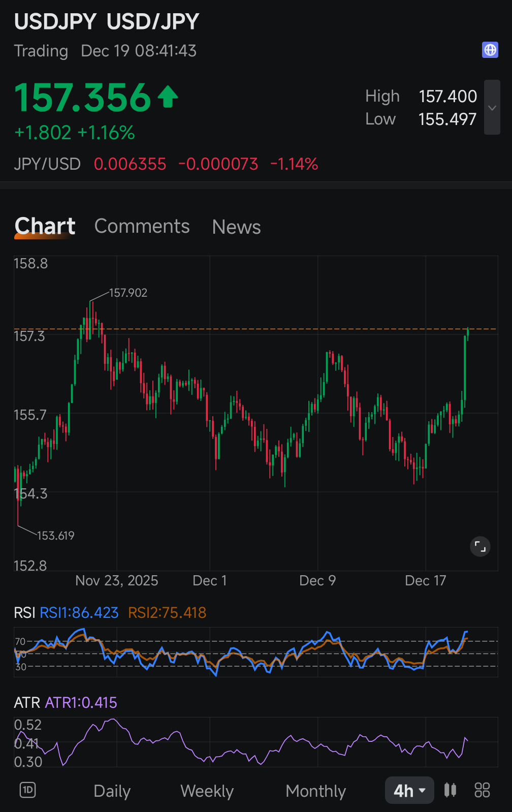Tap the USDJPY USD/JPY title
The width and height of the screenshot is (512, 812).
[x=107, y=22]
